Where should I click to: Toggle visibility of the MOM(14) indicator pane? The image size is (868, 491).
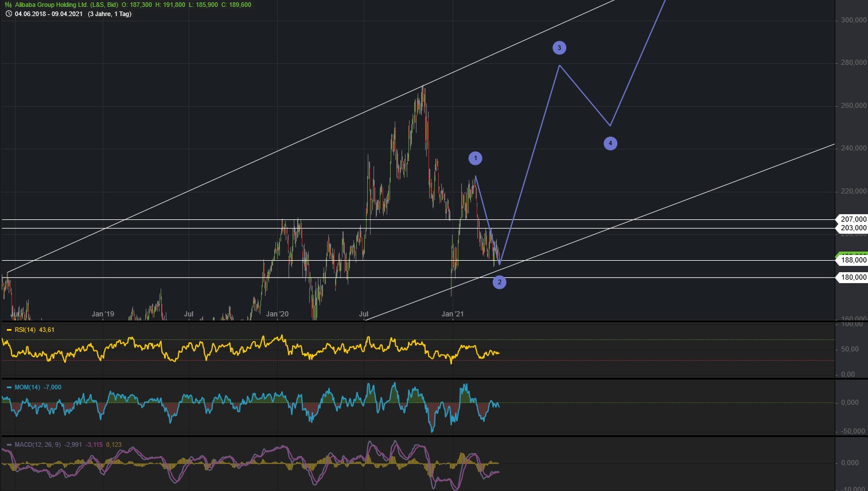tap(10, 387)
